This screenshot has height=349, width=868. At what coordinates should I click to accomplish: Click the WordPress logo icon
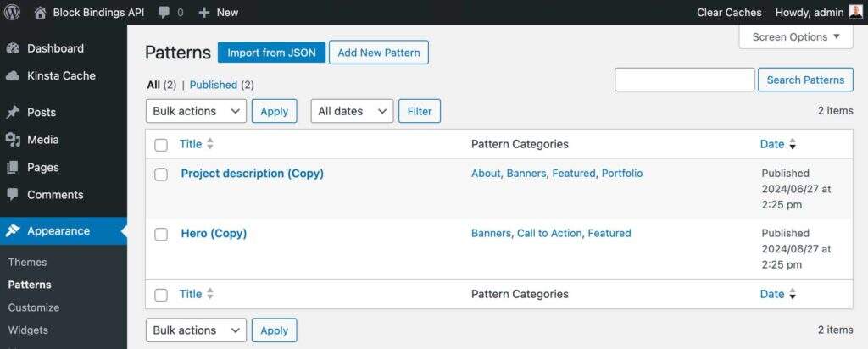click(13, 12)
